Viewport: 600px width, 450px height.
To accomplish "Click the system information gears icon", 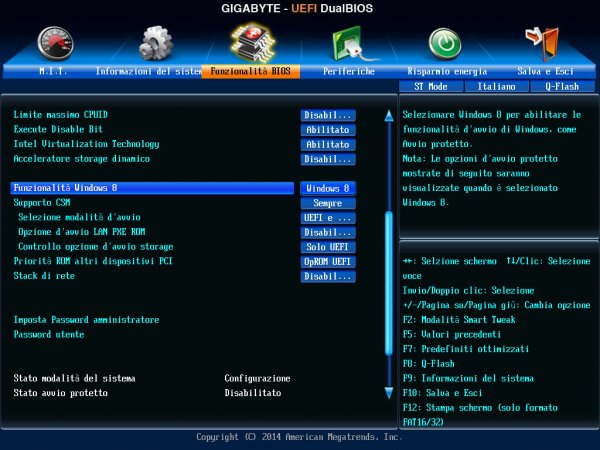I will point(155,43).
